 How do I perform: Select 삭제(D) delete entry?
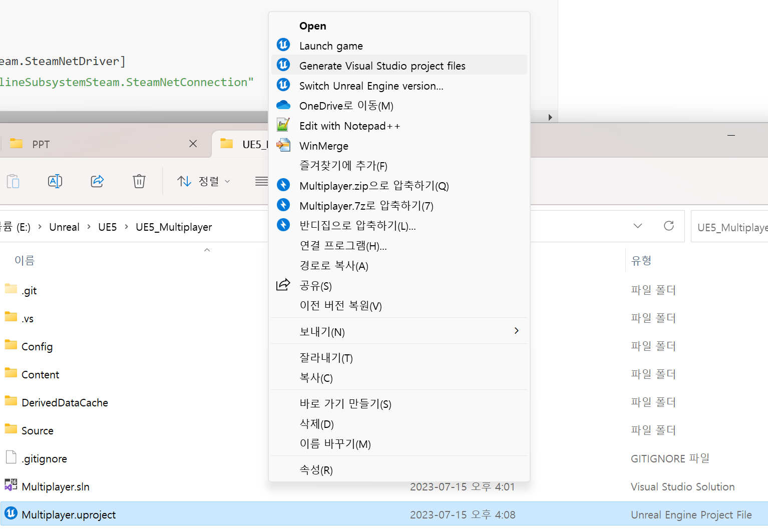(x=399, y=424)
